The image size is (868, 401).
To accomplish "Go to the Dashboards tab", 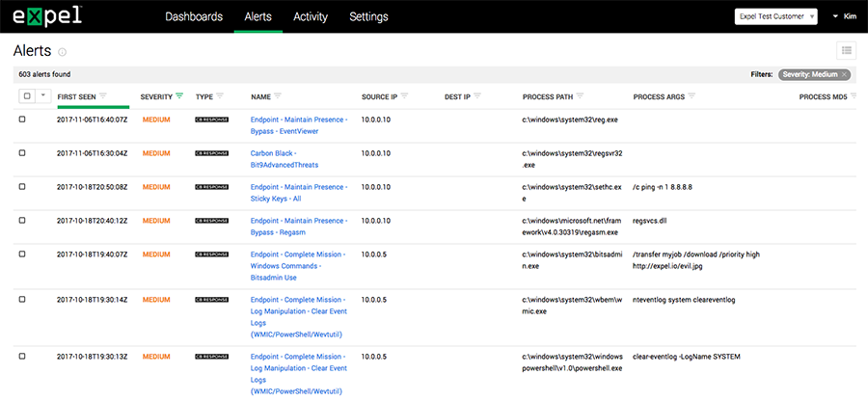I will coord(194,16).
